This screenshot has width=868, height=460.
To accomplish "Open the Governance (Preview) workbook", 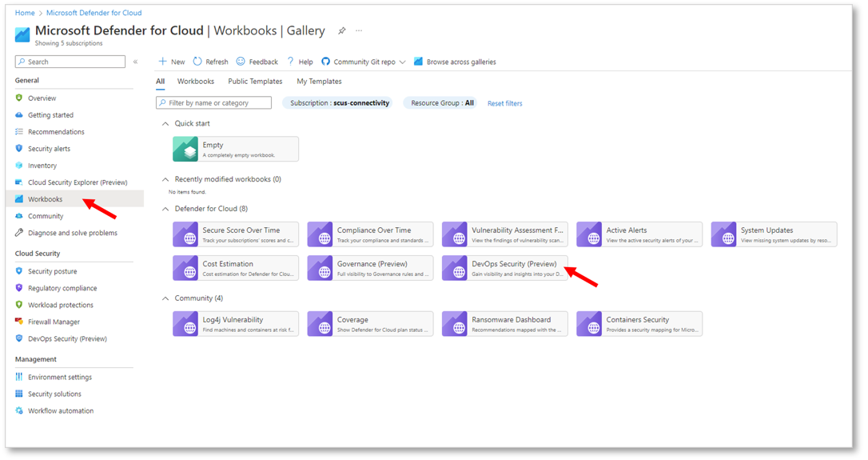I will point(370,268).
